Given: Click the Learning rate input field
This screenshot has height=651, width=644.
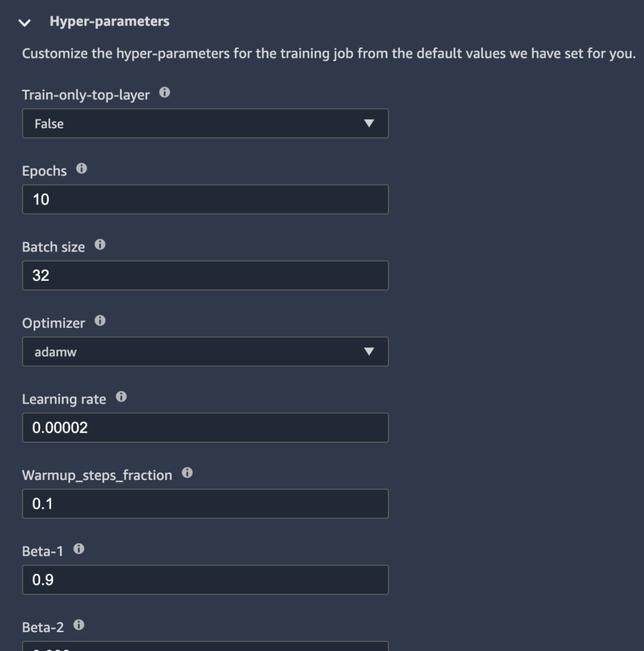Looking at the screenshot, I should point(205,428).
